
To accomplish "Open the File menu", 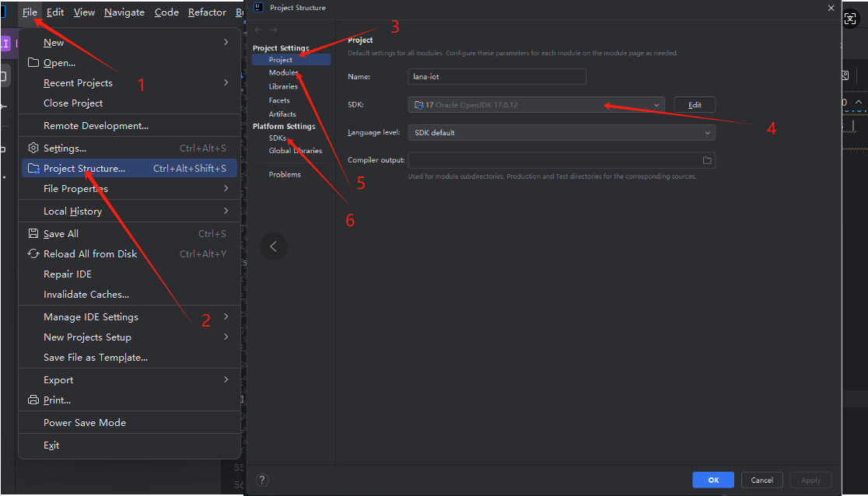I will click(30, 12).
